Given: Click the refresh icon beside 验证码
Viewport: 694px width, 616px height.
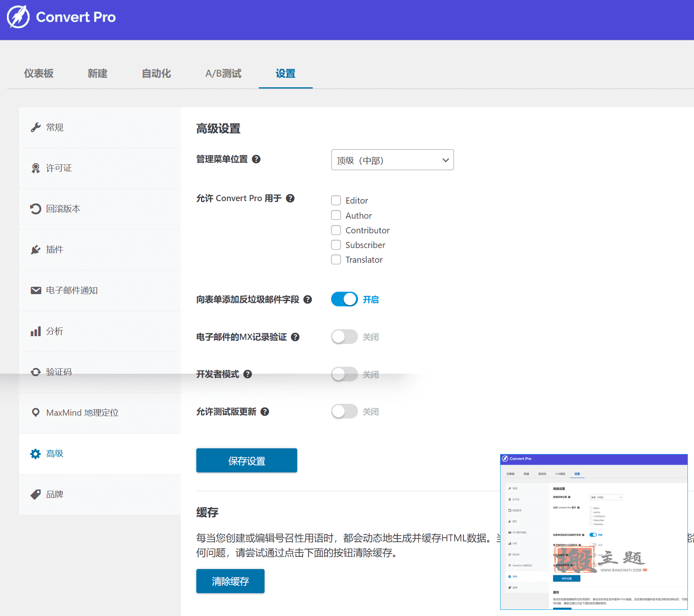Looking at the screenshot, I should [36, 372].
